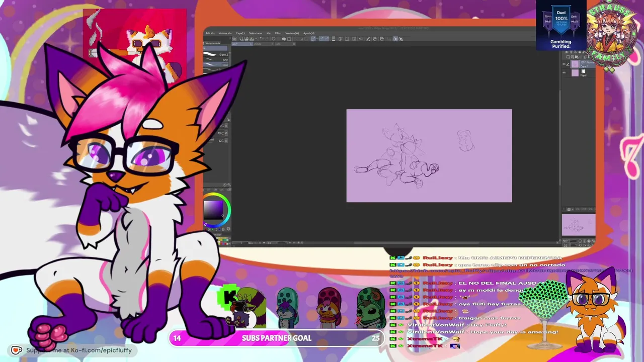Click the Gambling. Purified. ad banner

[561, 25]
